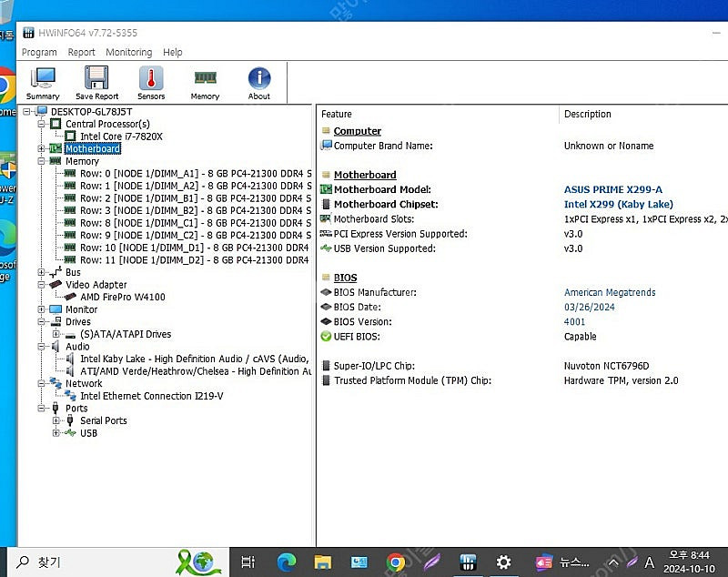Click the BIOS Version 4001 value
Screen dimensions: 728x577
pyautogui.click(x=574, y=321)
